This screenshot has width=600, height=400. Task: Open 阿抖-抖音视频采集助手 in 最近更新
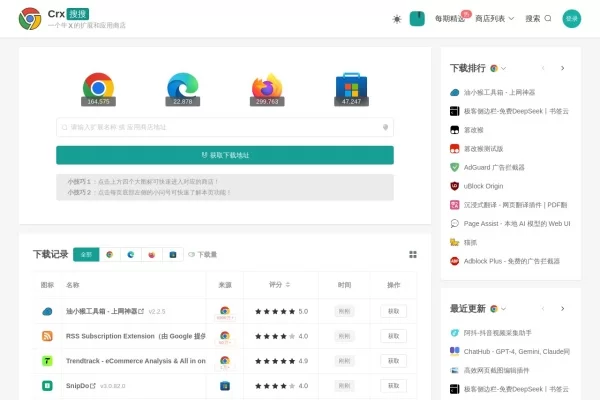pyautogui.click(x=497, y=333)
